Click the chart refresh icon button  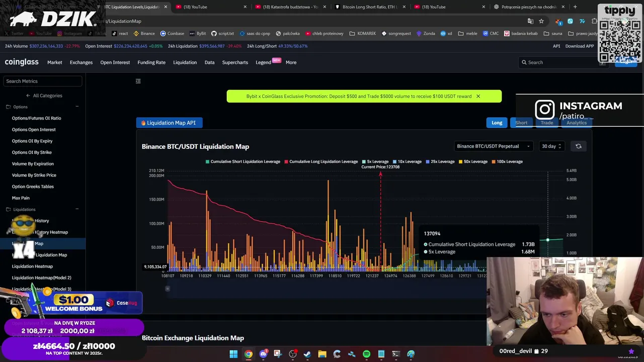[579, 146]
